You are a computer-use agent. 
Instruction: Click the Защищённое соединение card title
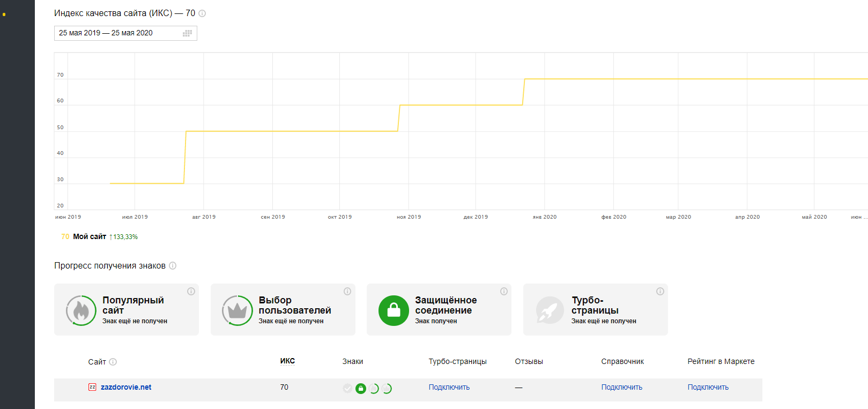coord(446,305)
